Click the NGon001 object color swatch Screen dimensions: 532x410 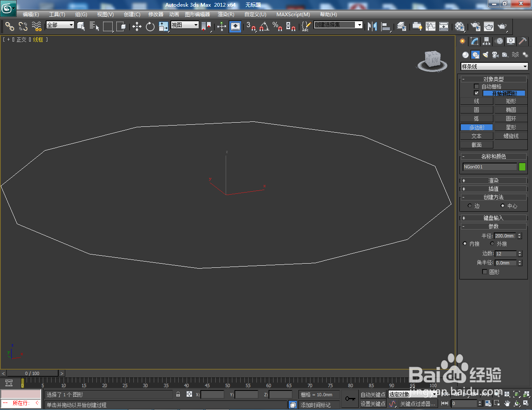click(x=522, y=166)
